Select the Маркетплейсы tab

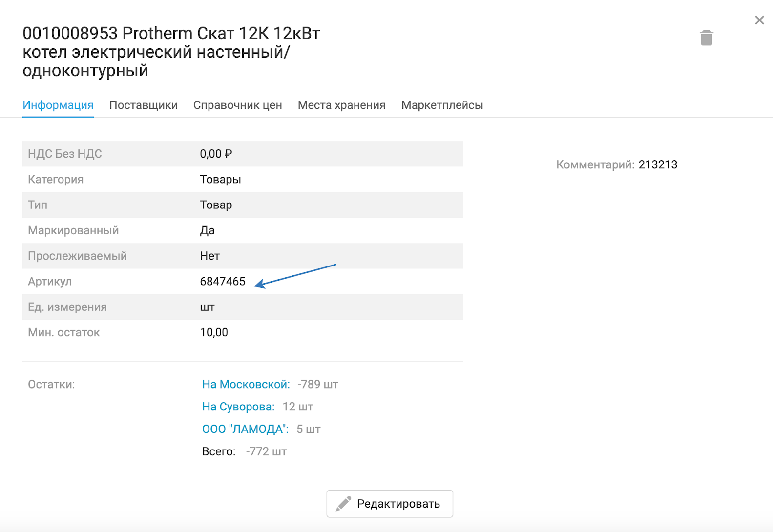click(x=442, y=105)
